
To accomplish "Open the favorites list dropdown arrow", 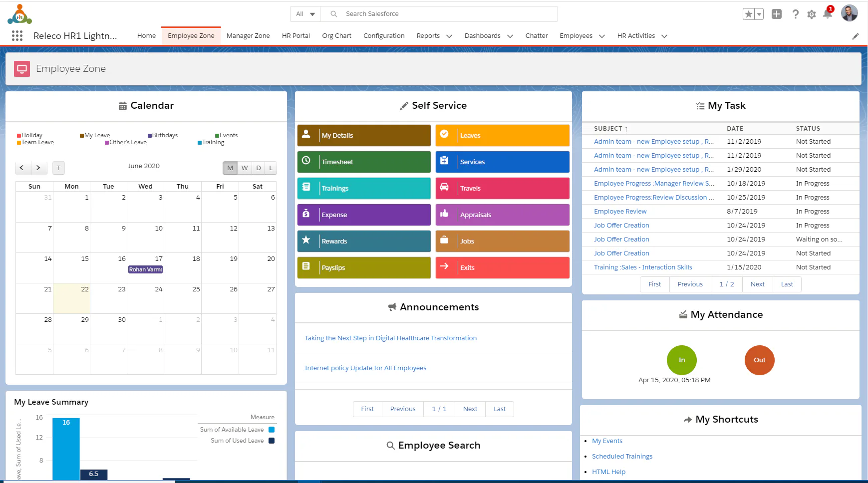I will (x=759, y=14).
